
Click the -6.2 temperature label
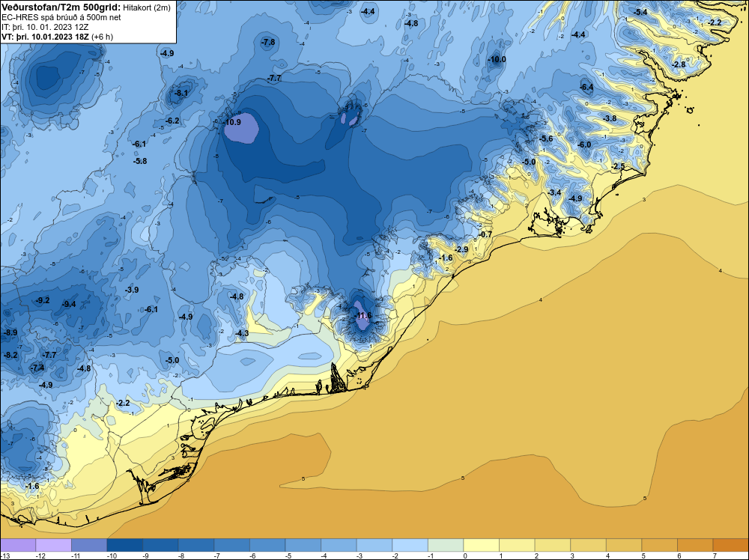pos(172,121)
